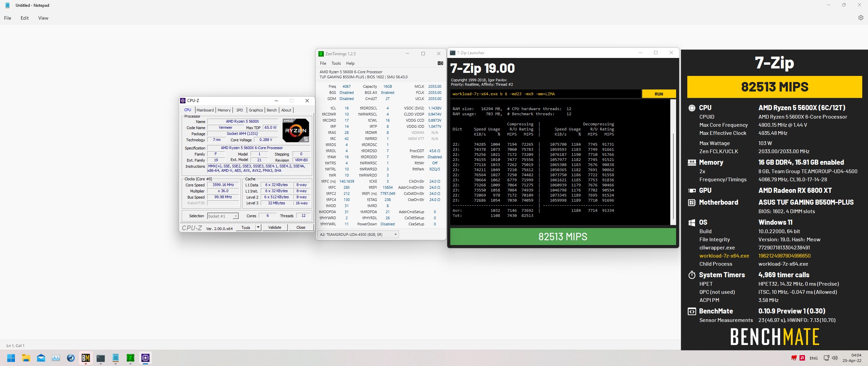Switch to CPU-Z from the taskbar
868x366 pixels.
[145, 358]
